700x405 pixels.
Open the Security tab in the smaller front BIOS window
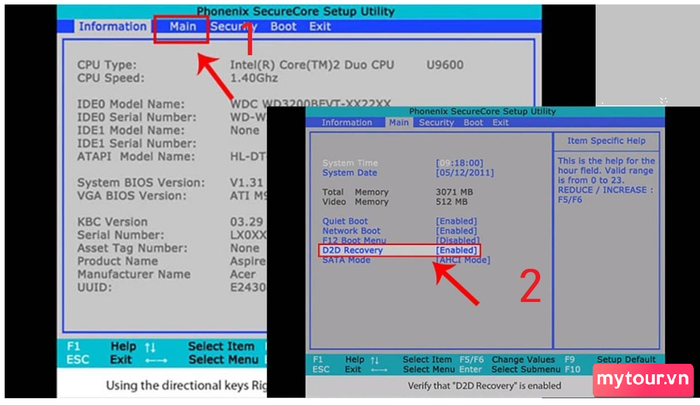(x=436, y=122)
